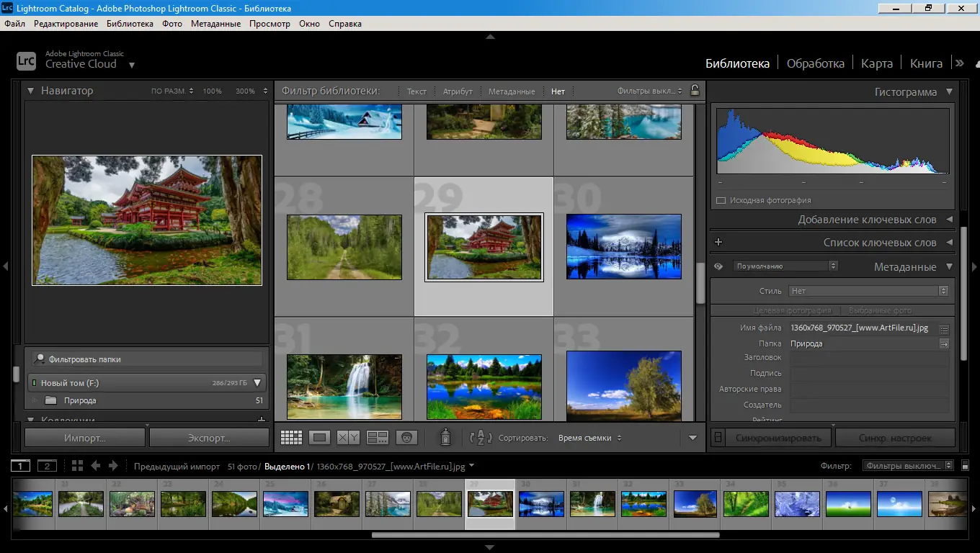Viewport: 980px width, 553px height.
Task: Activate the Текст filter in the filter bar
Action: [x=416, y=91]
